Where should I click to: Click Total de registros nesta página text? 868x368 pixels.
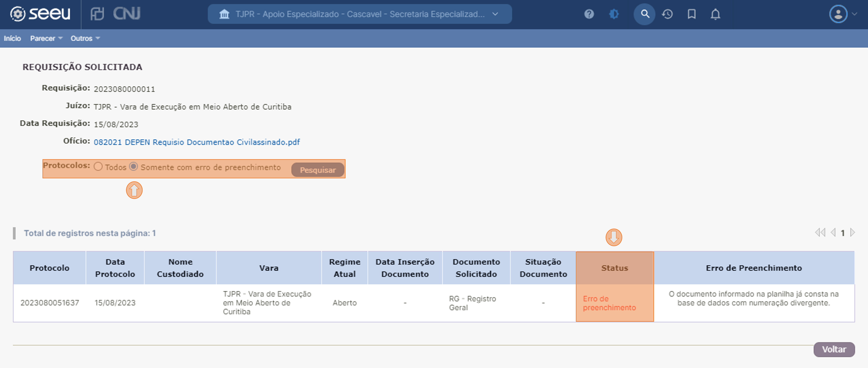click(90, 233)
